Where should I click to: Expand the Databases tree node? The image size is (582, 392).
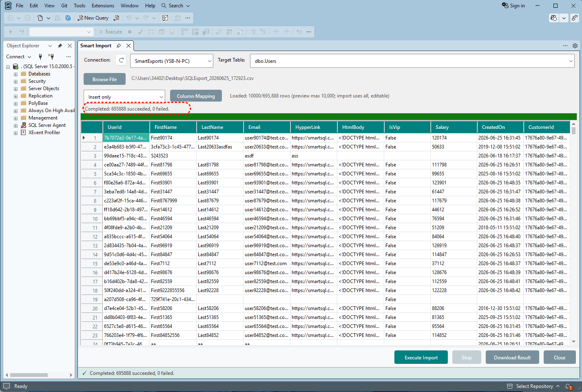pos(15,74)
